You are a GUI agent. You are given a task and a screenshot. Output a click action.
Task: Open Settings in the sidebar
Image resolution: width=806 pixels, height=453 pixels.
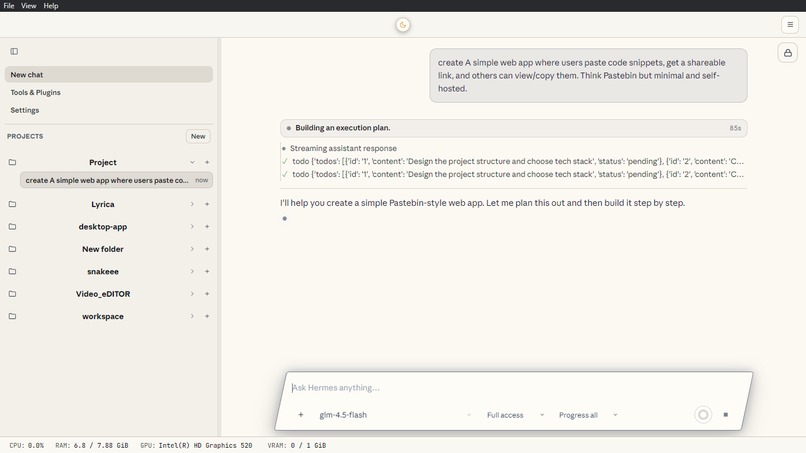pyautogui.click(x=25, y=110)
